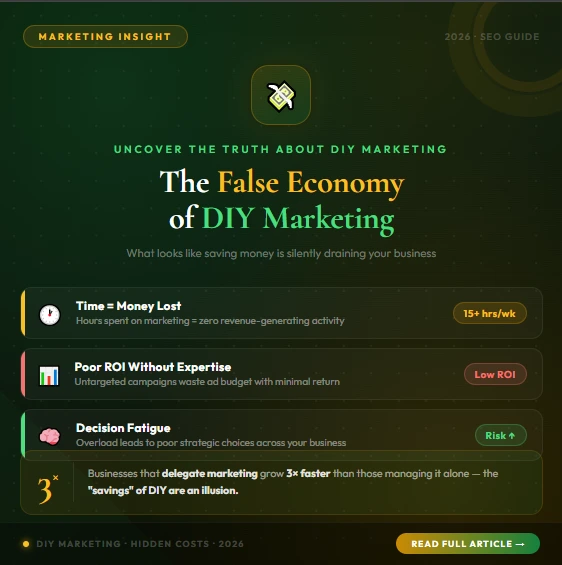Click the bar chart icon beside Poor ROI
The width and height of the screenshot is (562, 565).
(x=49, y=375)
